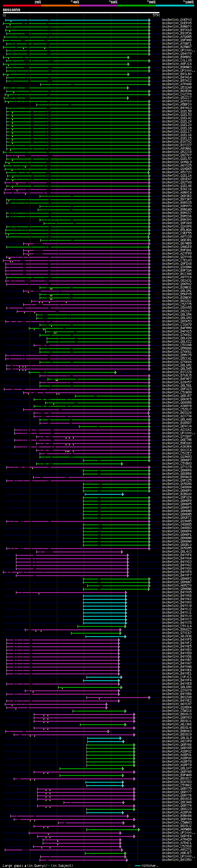Select hit label UniRef100_B4YVF6
This screenshot has height=868, width=197.
177,555
